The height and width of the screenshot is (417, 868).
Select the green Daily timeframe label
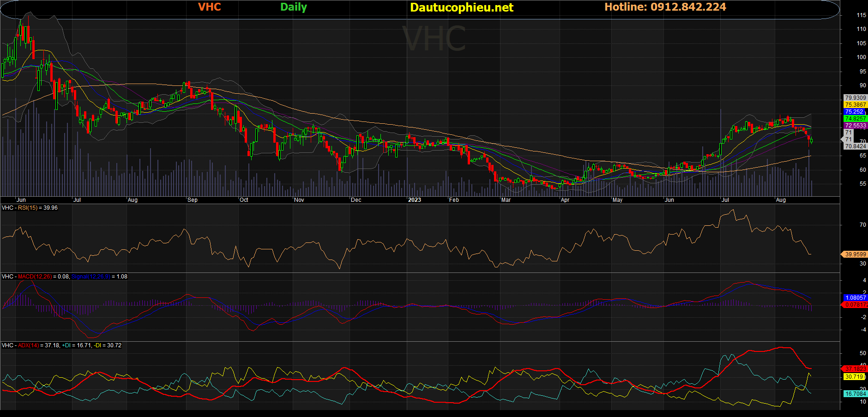(293, 7)
